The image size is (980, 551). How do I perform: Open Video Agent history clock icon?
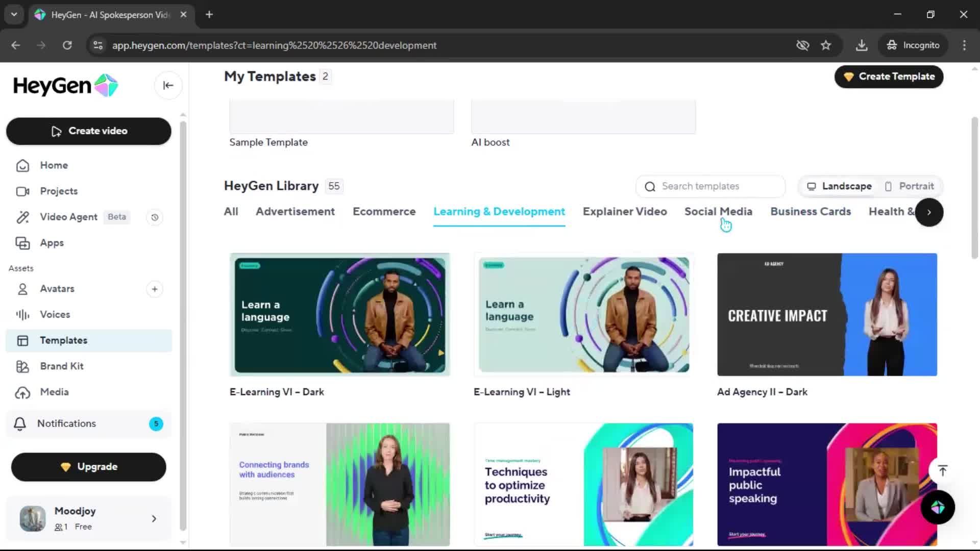coord(155,217)
